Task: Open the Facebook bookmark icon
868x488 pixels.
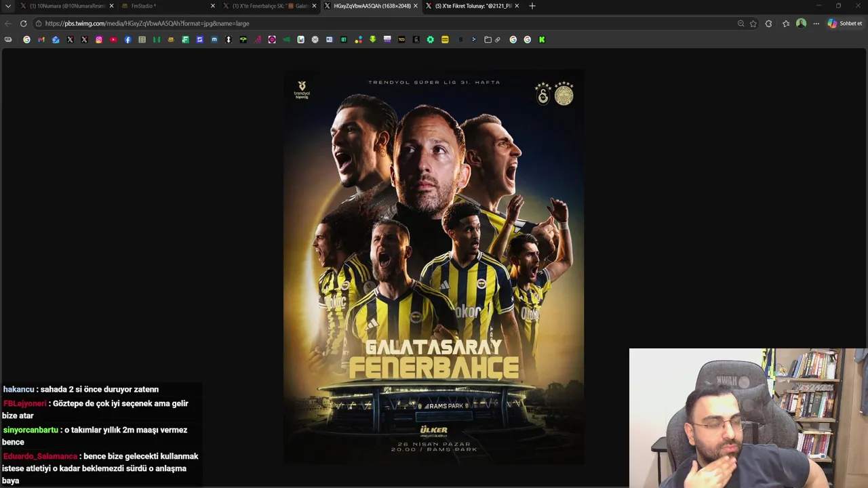Action: pyautogui.click(x=127, y=39)
